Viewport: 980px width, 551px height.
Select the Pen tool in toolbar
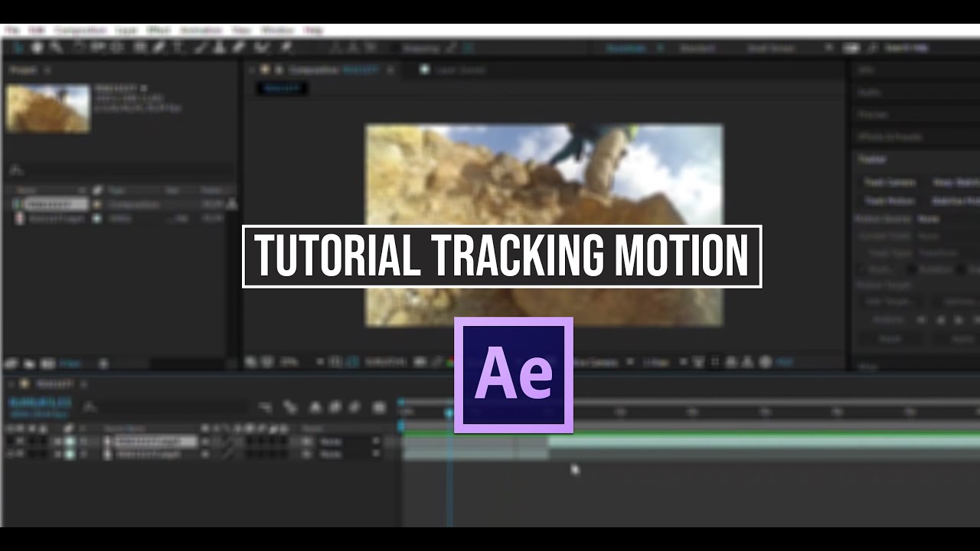point(158,47)
